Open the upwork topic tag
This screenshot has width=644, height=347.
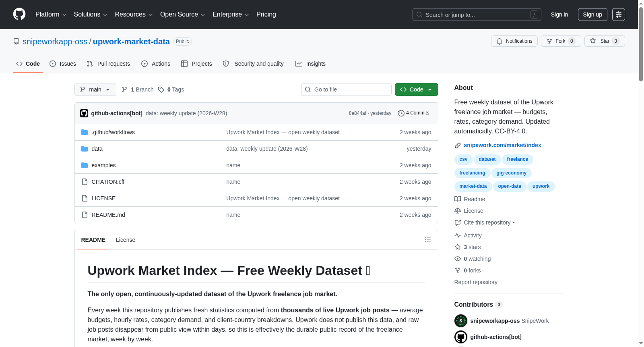541,186
